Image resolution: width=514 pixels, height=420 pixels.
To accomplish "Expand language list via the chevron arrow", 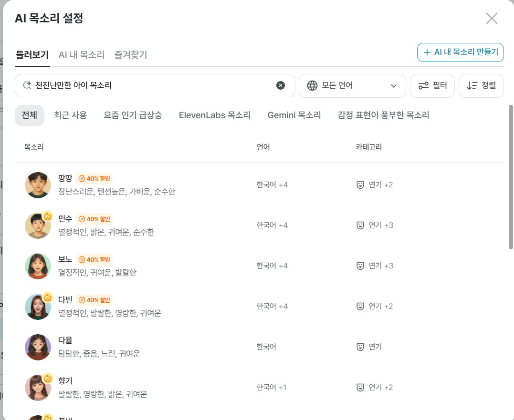I will coord(394,86).
